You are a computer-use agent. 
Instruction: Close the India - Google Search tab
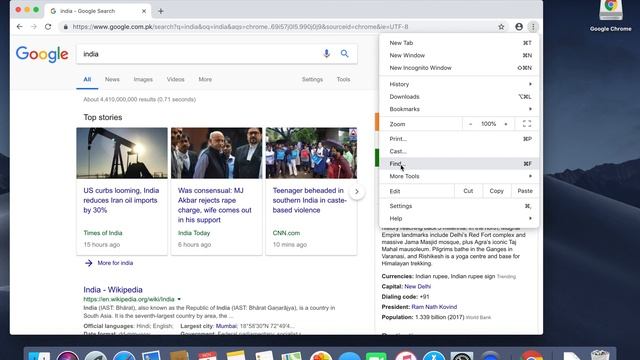[x=144, y=11]
